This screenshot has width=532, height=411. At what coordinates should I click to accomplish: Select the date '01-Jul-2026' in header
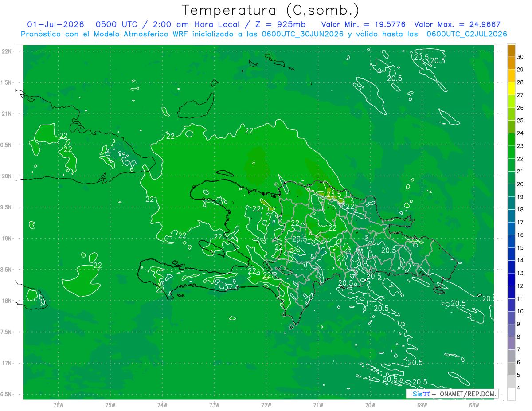point(55,24)
